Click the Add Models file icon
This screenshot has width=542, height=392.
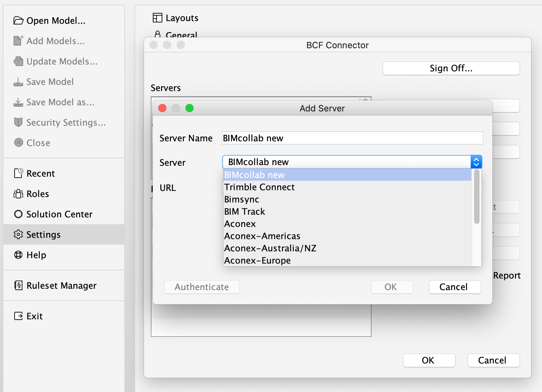(18, 41)
